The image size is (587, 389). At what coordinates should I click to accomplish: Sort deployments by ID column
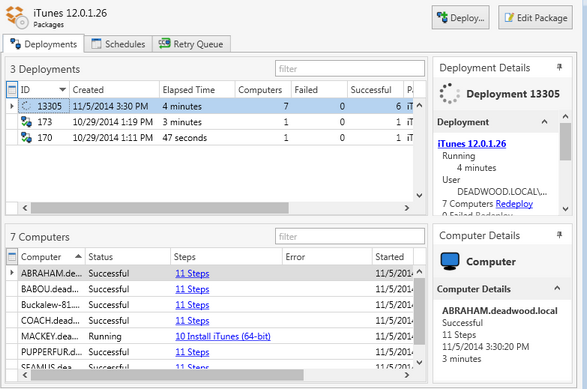tap(43, 90)
